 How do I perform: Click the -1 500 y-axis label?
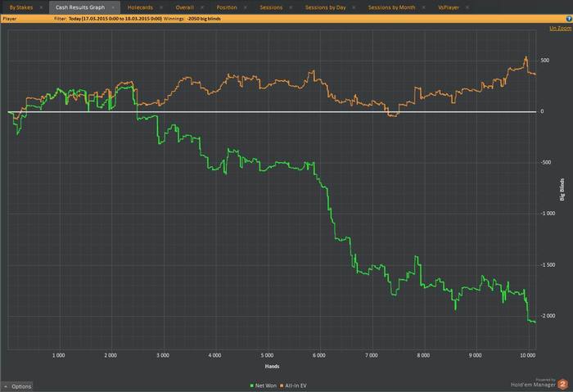(548, 265)
